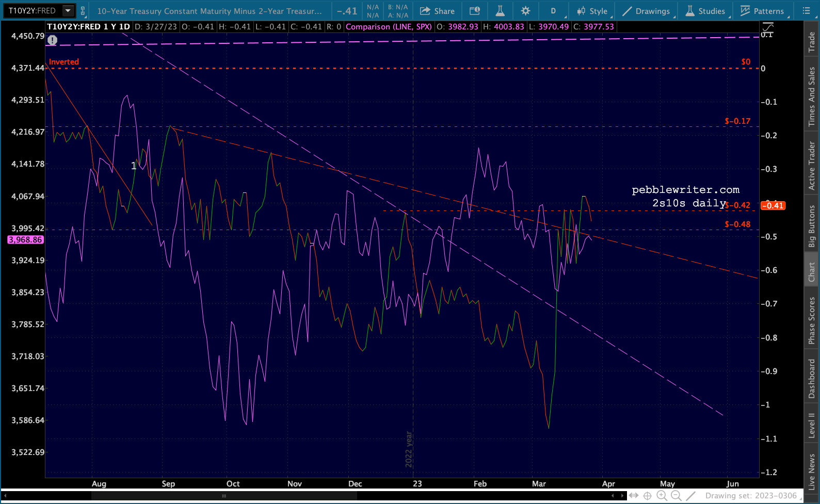Click the -.41 last price box
The width and height of the screenshot is (820, 504).
tap(347, 11)
